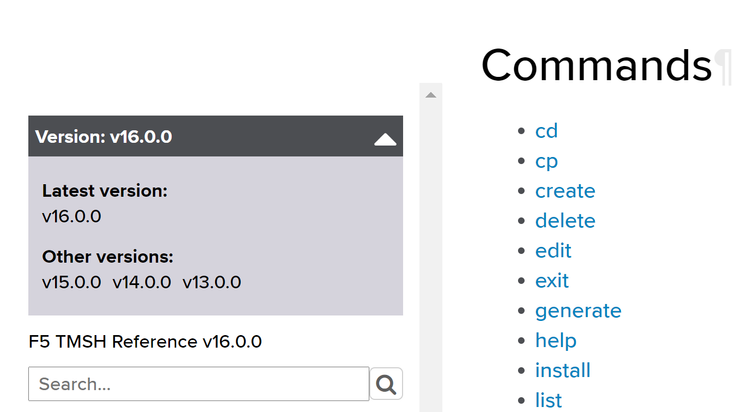The width and height of the screenshot is (749, 412).
Task: Go to the create command
Action: point(565,191)
